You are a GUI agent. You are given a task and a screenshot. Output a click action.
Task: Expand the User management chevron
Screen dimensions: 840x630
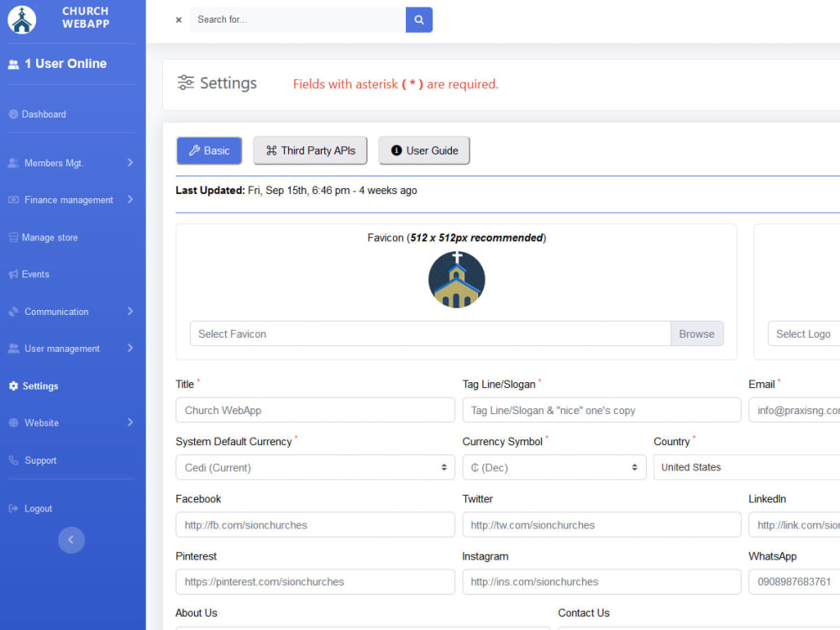[130, 349]
